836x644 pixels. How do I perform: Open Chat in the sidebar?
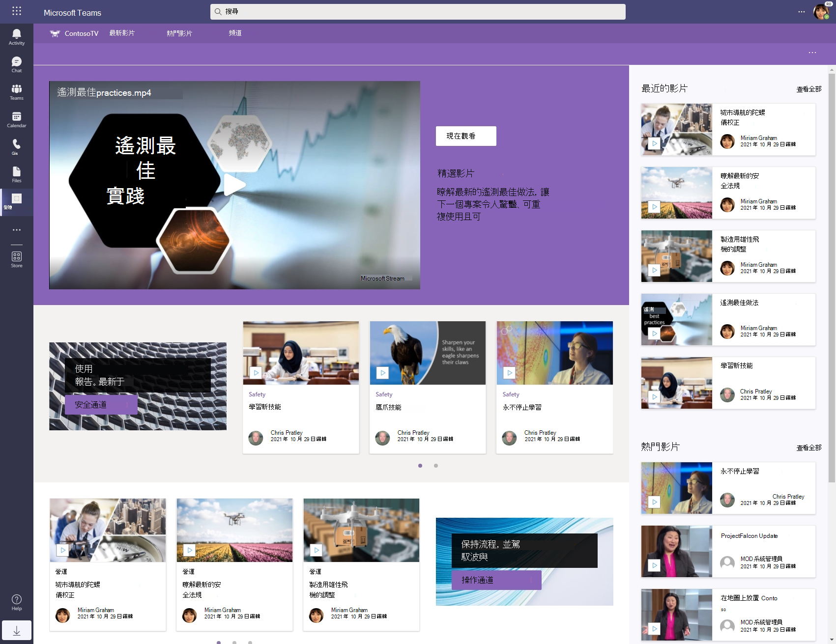(x=16, y=64)
